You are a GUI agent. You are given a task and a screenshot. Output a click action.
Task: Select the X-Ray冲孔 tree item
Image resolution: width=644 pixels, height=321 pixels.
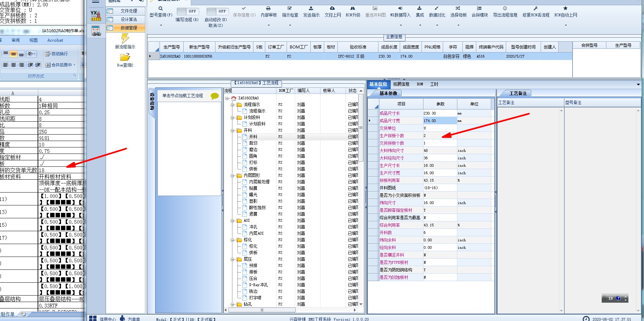[x=258, y=285]
